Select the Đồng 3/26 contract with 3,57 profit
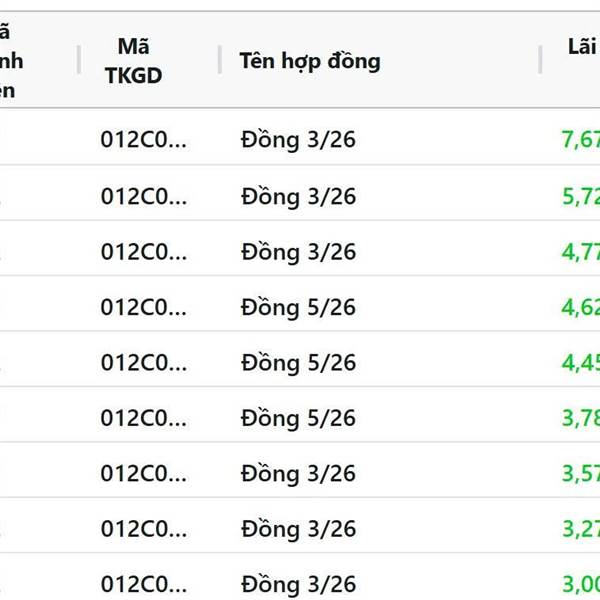Screen dimensions: 600x600 tap(298, 473)
